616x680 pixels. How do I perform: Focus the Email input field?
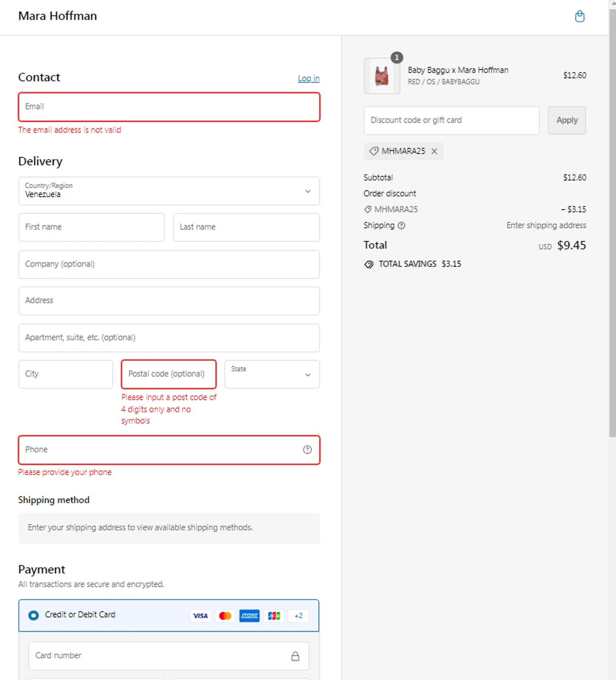point(169,107)
